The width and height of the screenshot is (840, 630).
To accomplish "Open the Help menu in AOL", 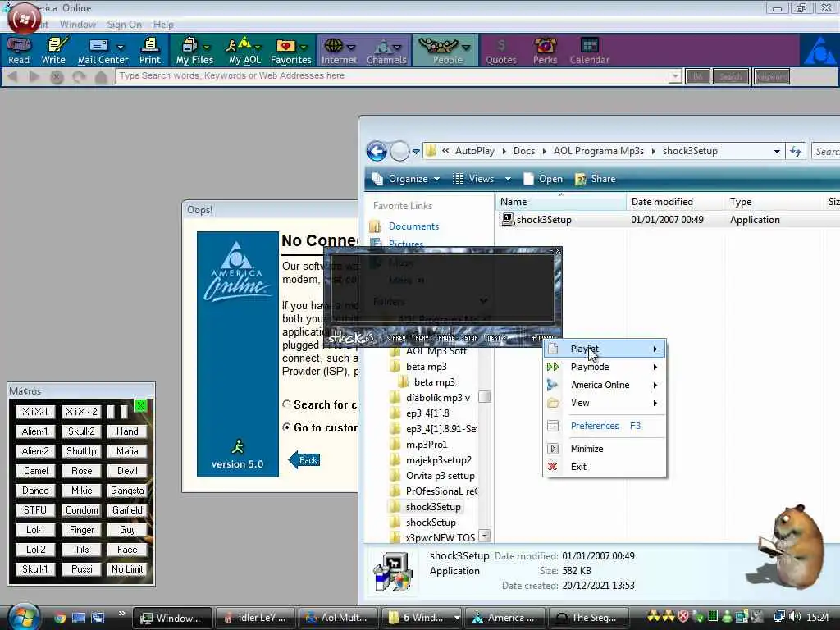I will click(x=163, y=25).
